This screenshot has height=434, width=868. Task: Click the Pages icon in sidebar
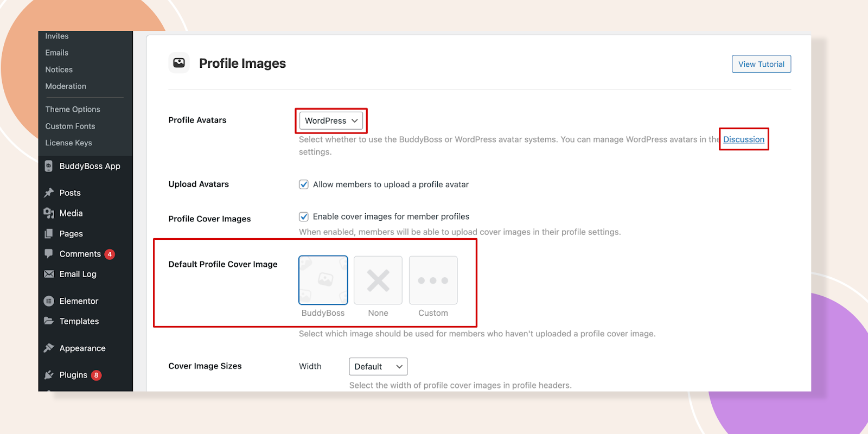coord(49,234)
